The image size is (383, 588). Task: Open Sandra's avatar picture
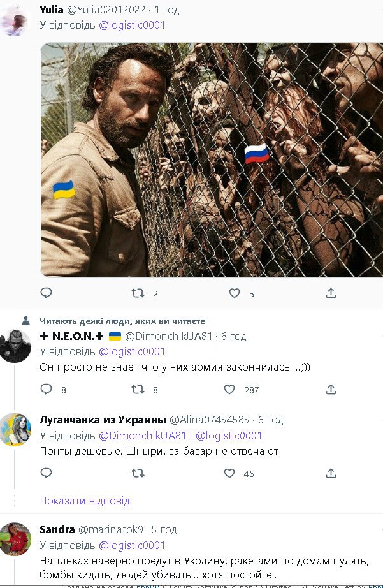(x=15, y=540)
